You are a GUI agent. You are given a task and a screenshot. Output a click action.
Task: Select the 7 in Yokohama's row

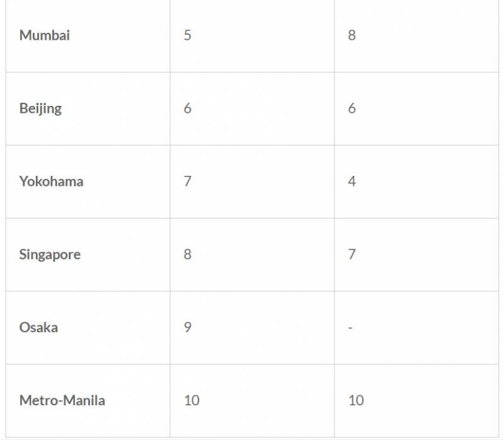[x=188, y=182]
